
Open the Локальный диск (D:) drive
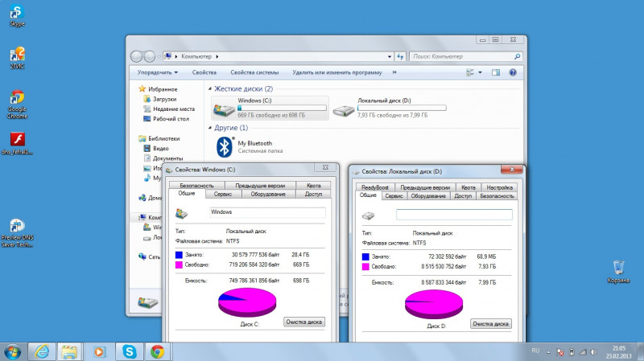pos(345,109)
